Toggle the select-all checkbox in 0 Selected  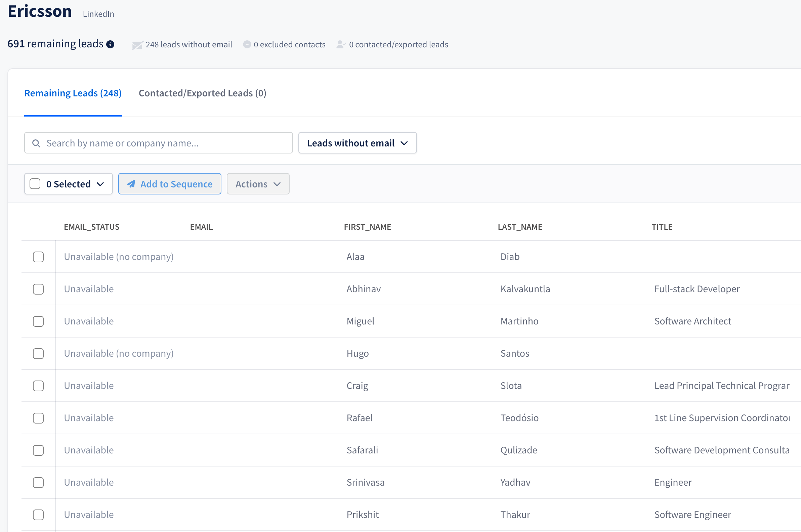(35, 184)
